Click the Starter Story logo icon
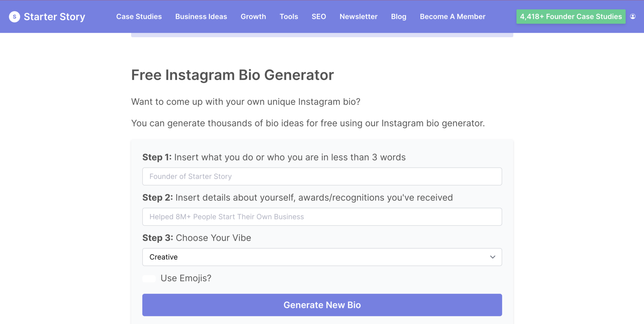The image size is (644, 324). click(x=14, y=17)
